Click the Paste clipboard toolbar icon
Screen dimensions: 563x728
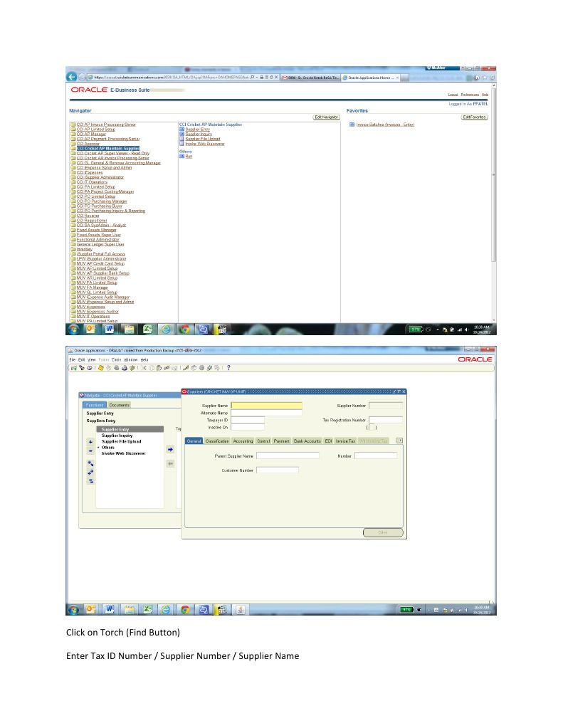pyautogui.click(x=159, y=368)
